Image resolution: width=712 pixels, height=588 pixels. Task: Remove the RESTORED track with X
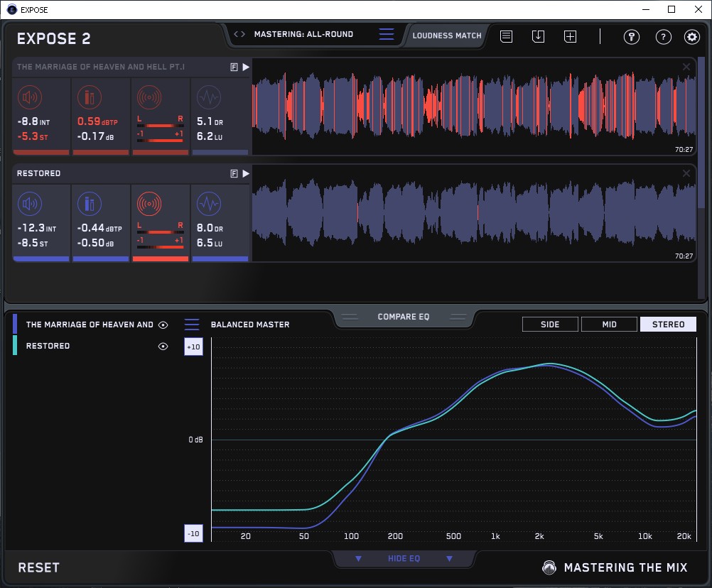coord(686,173)
